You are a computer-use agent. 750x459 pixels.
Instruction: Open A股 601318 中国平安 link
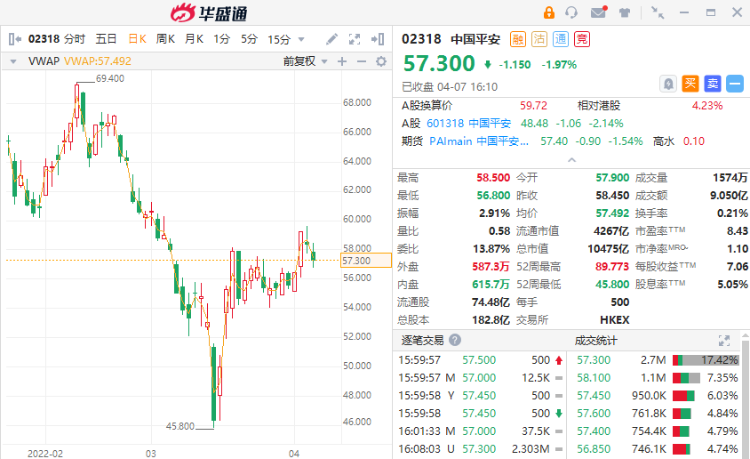pyautogui.click(x=468, y=123)
